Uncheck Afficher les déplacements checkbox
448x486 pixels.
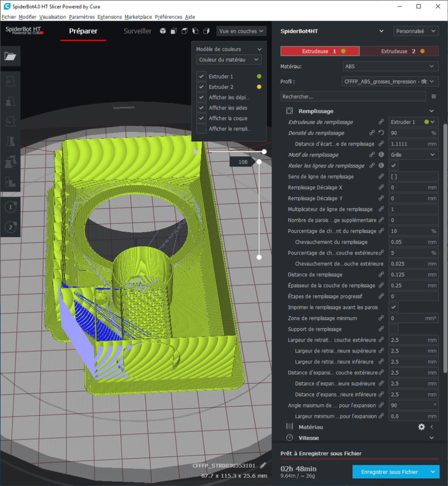(x=201, y=97)
